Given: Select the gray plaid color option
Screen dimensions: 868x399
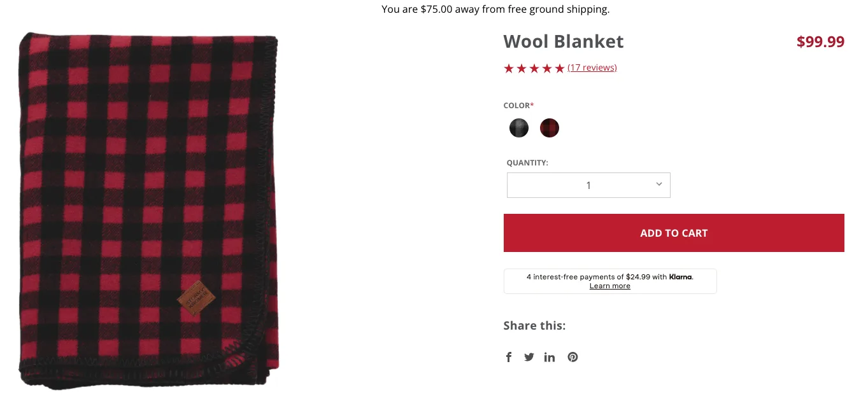Looking at the screenshot, I should (x=518, y=128).
